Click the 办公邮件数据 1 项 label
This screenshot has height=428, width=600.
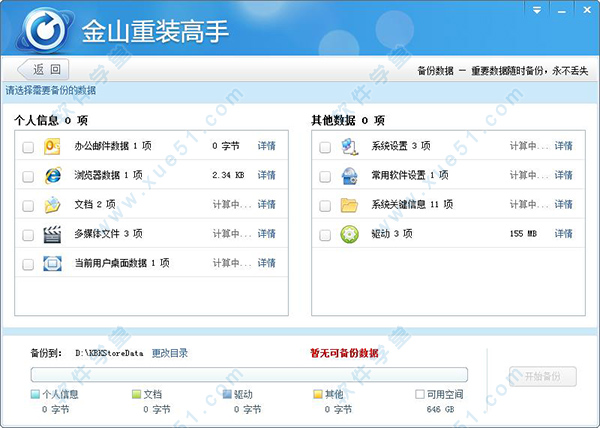113,146
